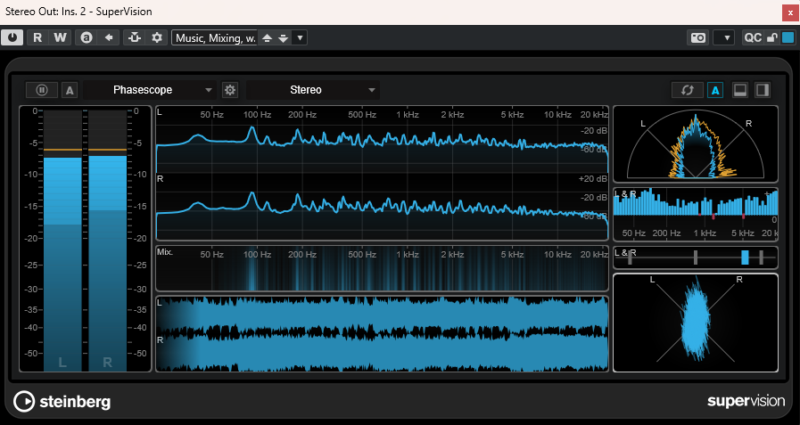This screenshot has width=800, height=425.
Task: Select the L & R multi-correlation bar display
Action: [x=695, y=214]
